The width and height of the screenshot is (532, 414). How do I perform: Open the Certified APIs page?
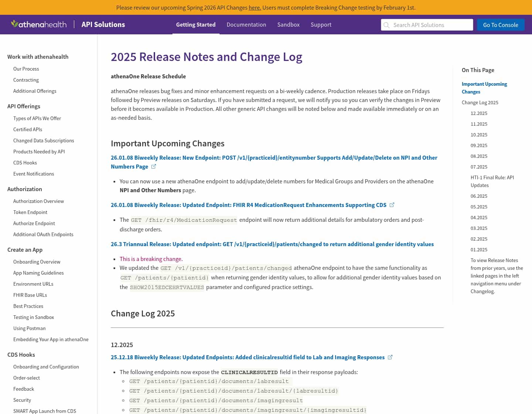(x=27, y=129)
